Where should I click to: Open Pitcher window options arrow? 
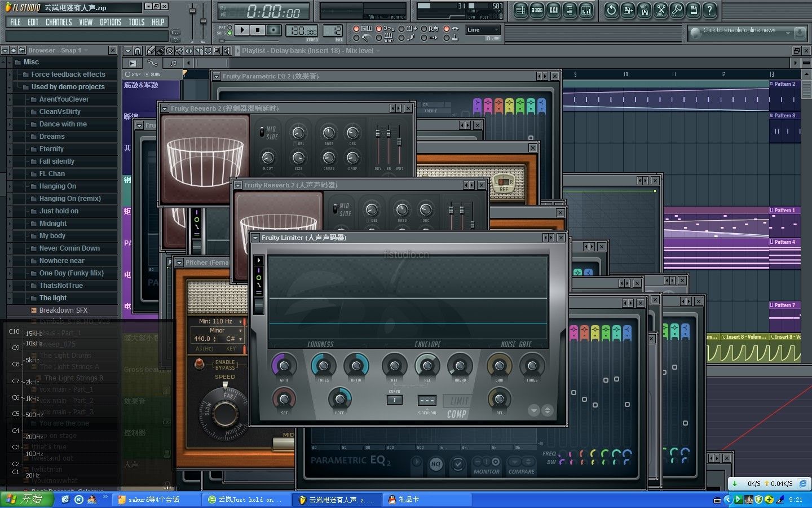point(179,262)
